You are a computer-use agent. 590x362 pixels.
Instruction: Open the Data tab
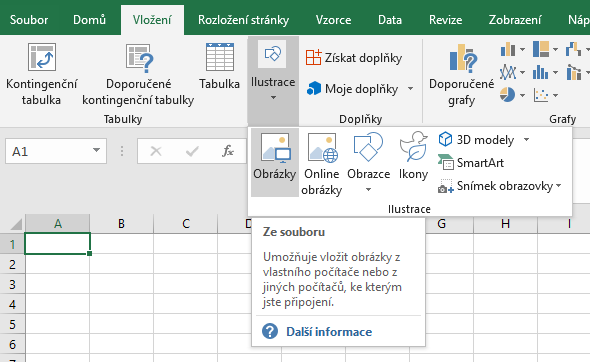(390, 20)
